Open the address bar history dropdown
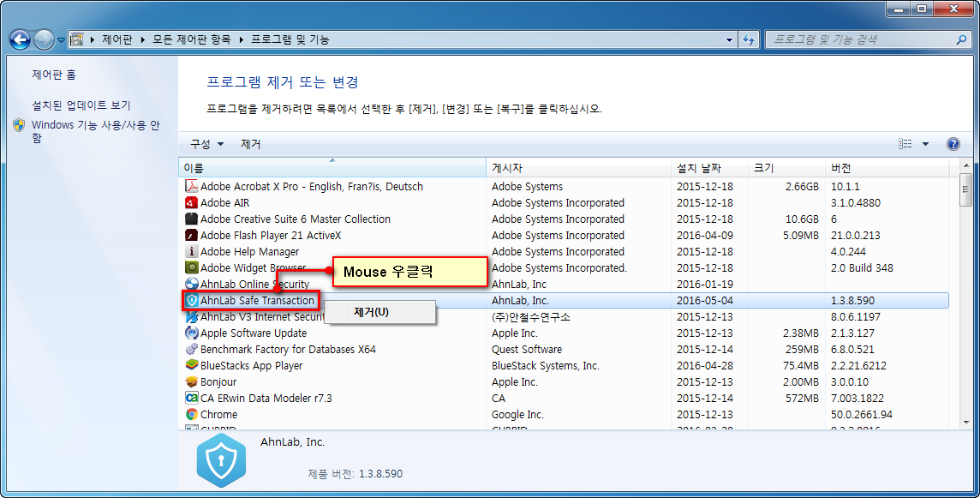Viewport: 980px width, 498px height. click(x=729, y=39)
